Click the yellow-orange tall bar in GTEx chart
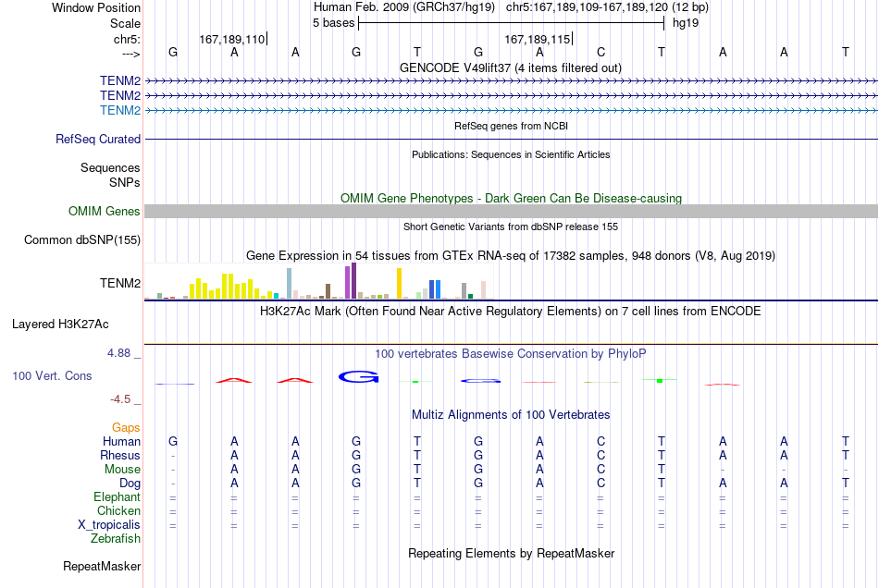Screen dimensions: 879x588 pyautogui.click(x=399, y=283)
